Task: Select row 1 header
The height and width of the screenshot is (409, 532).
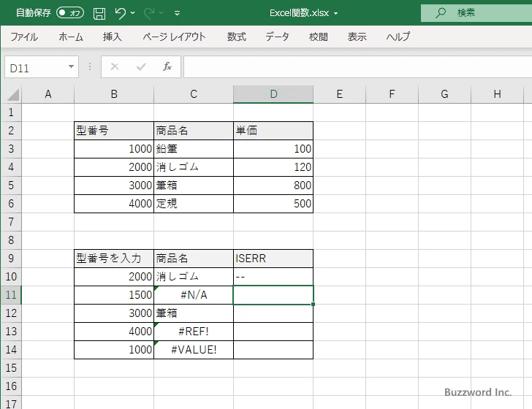Action: click(x=11, y=112)
